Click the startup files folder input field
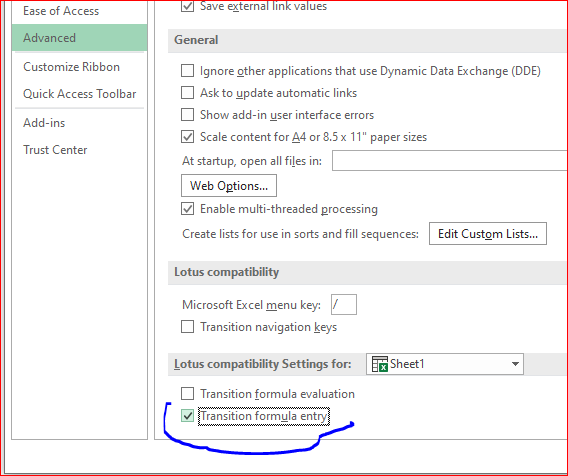Image resolution: width=568 pixels, height=476 pixels. (x=449, y=161)
